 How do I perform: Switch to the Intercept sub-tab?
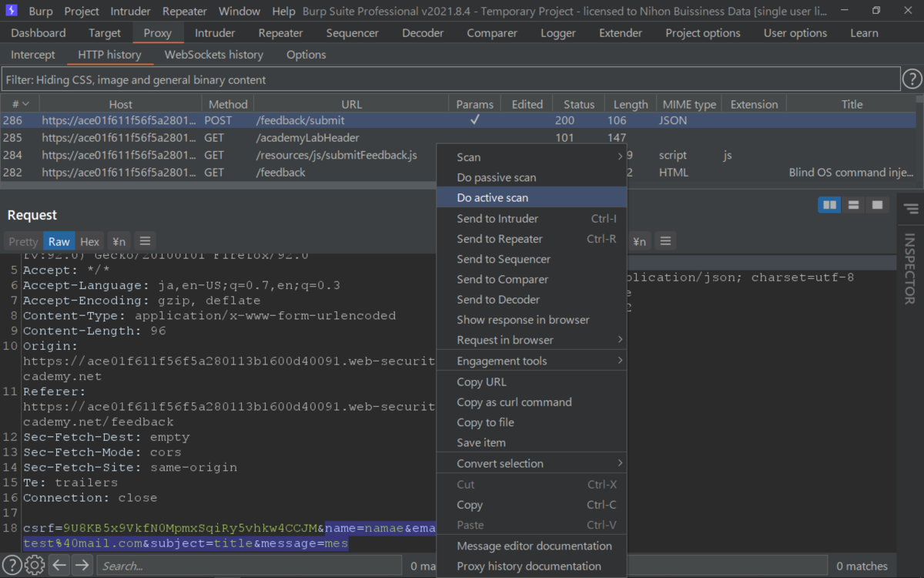point(33,55)
